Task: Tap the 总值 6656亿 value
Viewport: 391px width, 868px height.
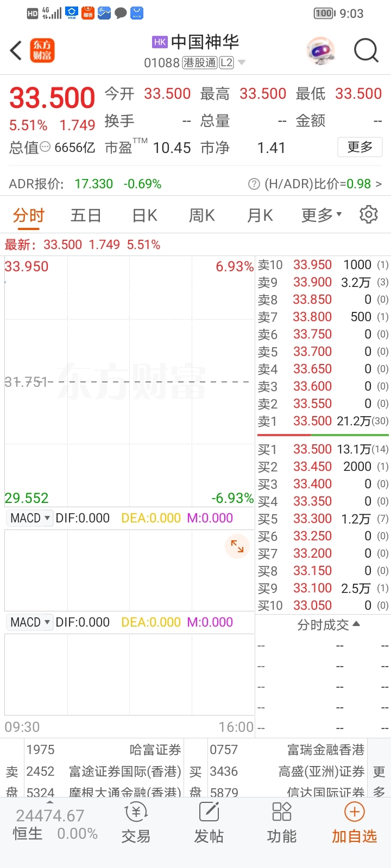Action: coord(75,148)
